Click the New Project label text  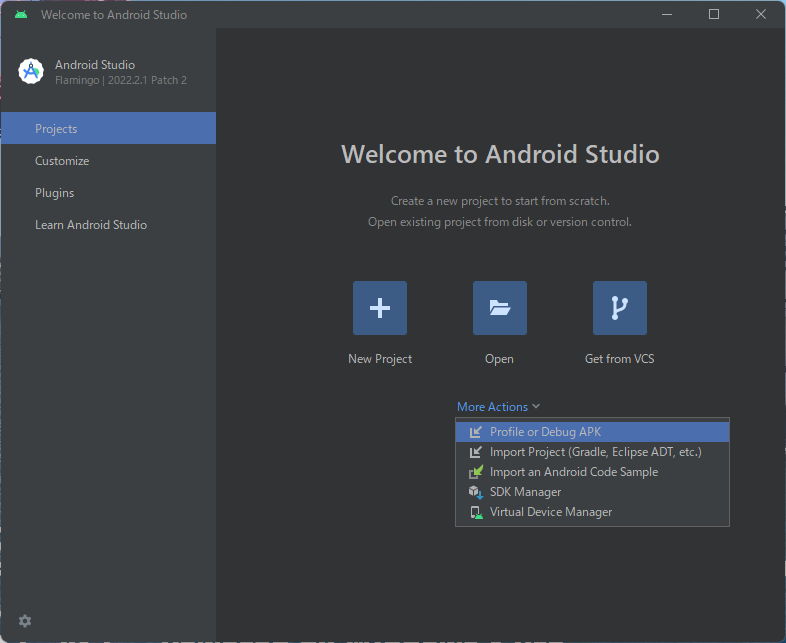click(x=380, y=359)
